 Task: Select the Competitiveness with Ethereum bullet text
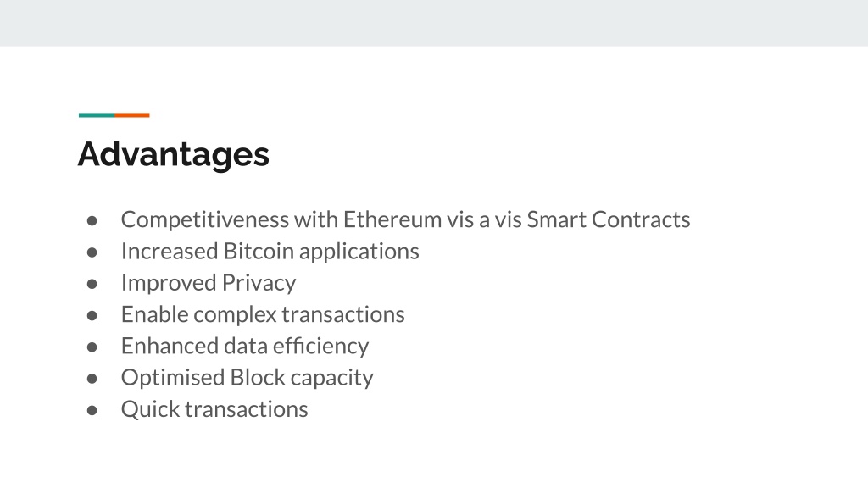(405, 219)
